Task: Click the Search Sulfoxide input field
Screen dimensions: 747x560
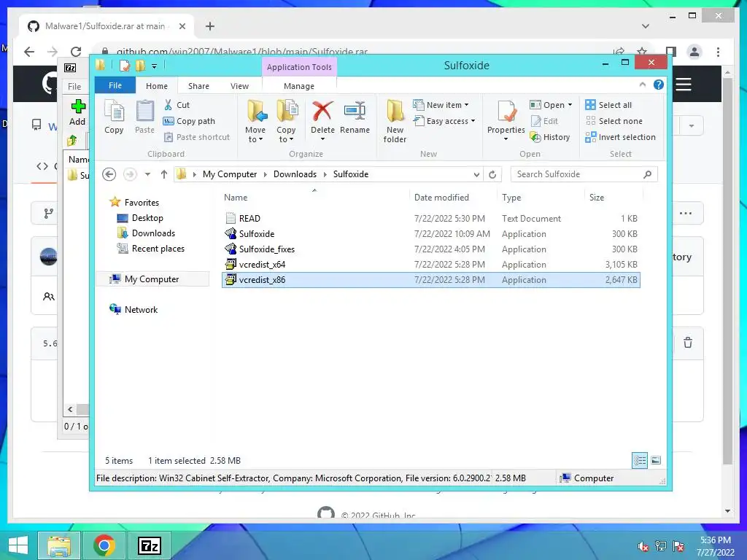Action: 584,174
